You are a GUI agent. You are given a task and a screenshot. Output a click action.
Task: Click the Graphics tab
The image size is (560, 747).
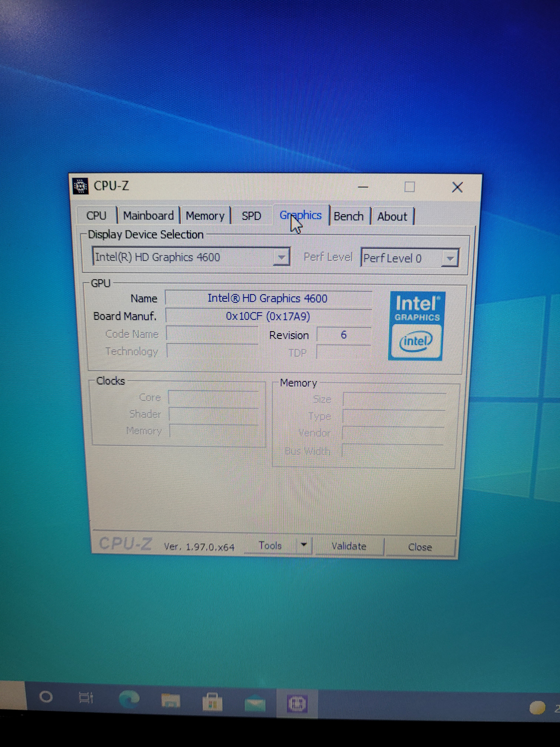[300, 215]
